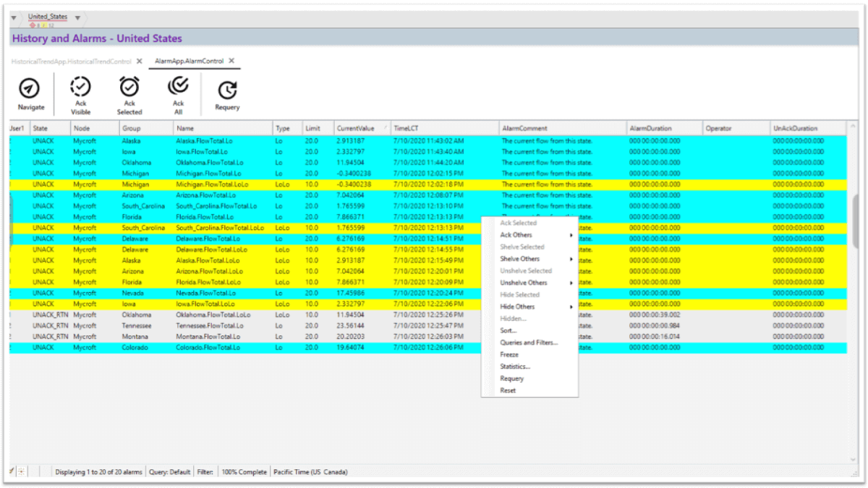Open Statistics from the context menu

(515, 367)
